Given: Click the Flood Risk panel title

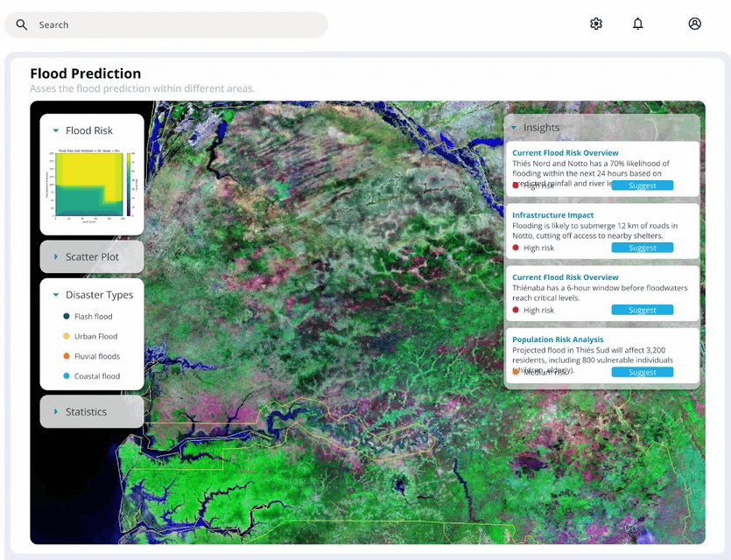Looking at the screenshot, I should (x=89, y=130).
